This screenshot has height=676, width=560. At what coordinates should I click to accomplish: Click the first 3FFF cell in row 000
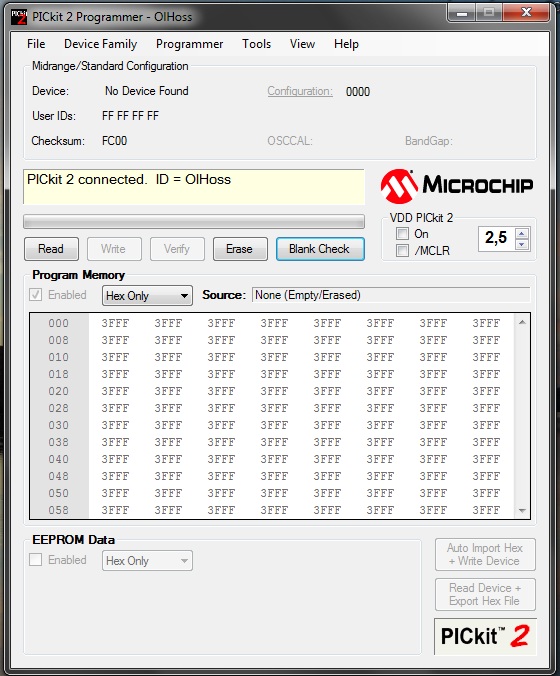click(115, 323)
